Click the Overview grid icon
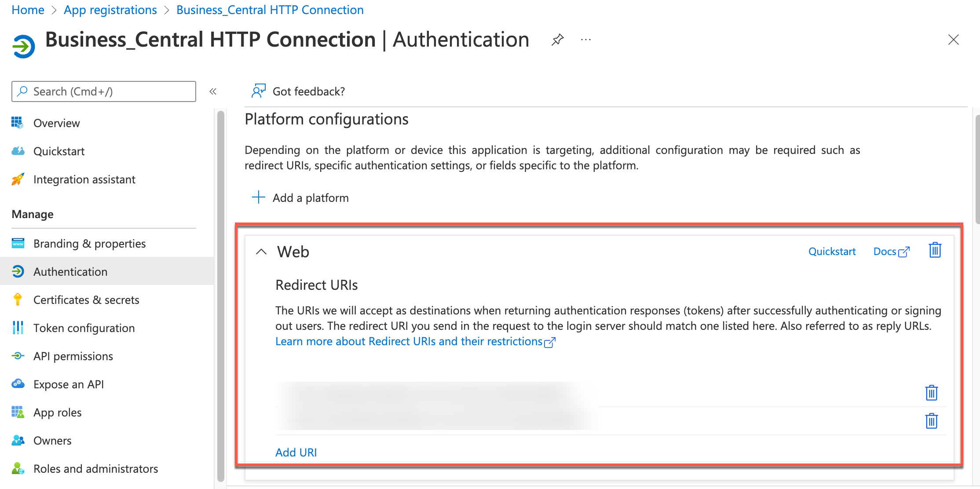The width and height of the screenshot is (980, 489). [x=18, y=123]
